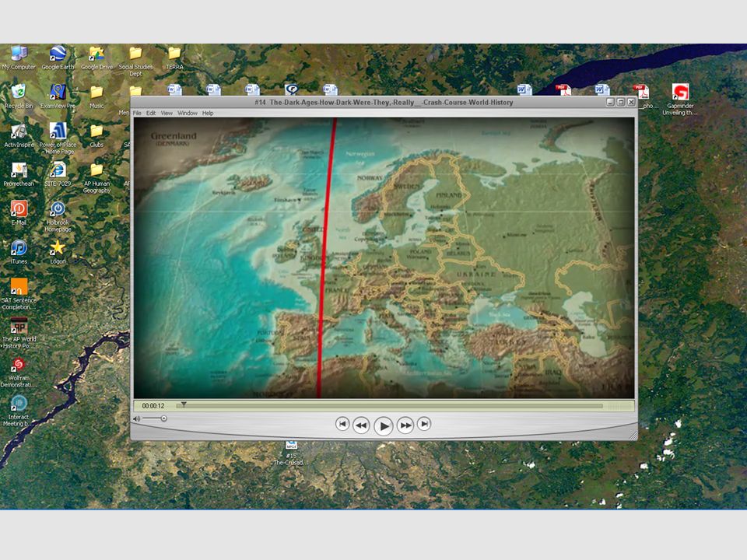
Task: Open the View menu in QuickTime
Action: (x=167, y=113)
